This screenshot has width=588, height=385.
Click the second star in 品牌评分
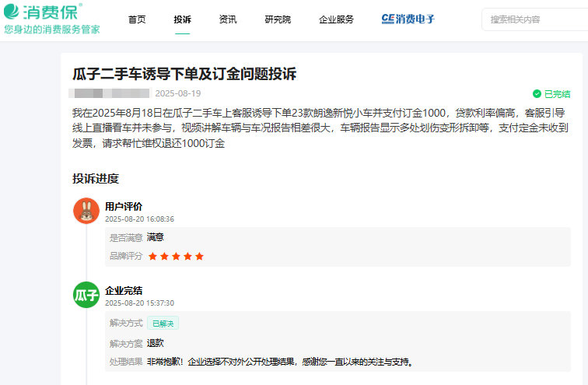click(x=164, y=257)
